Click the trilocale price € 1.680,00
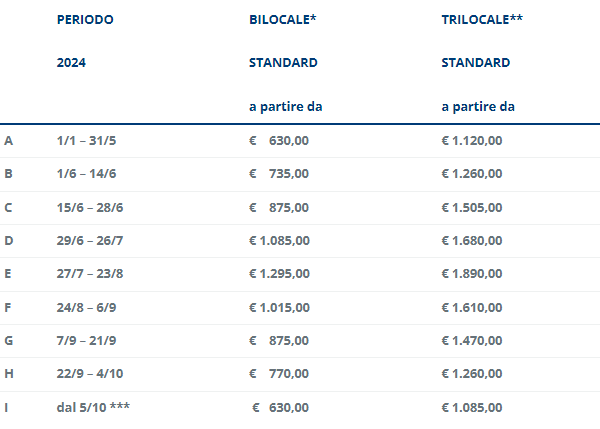The width and height of the screenshot is (600, 429). point(471,241)
